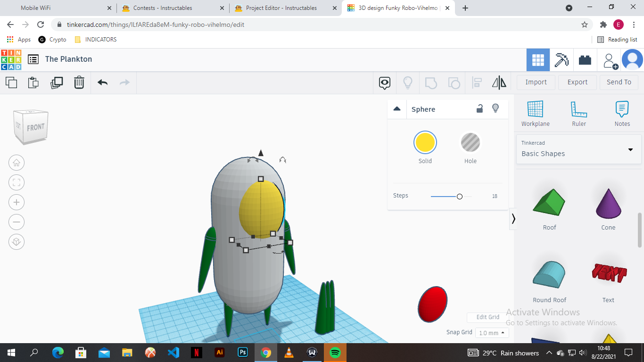Select the red ellipse shape on canvas
The width and height of the screenshot is (644, 362).
[x=432, y=304]
